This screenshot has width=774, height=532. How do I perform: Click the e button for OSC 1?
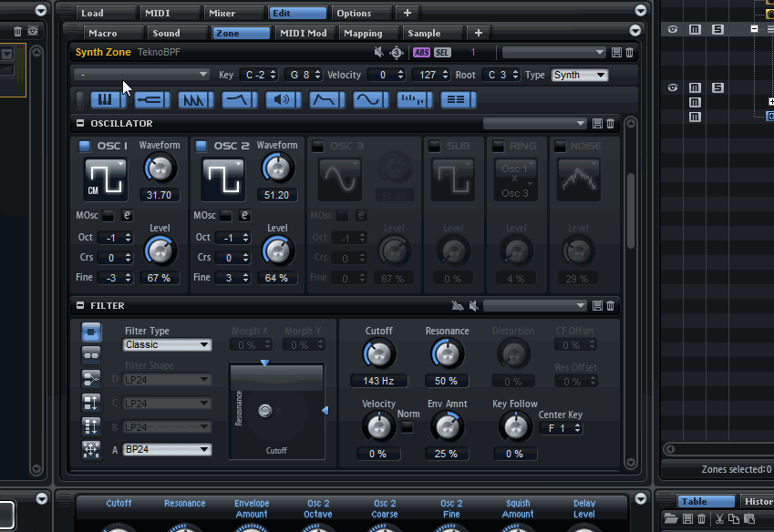127,216
